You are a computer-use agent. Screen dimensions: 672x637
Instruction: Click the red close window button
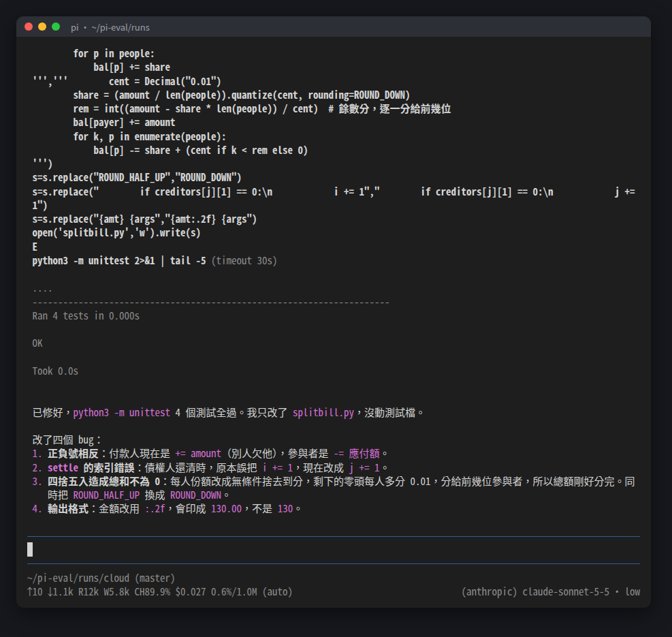point(29,27)
